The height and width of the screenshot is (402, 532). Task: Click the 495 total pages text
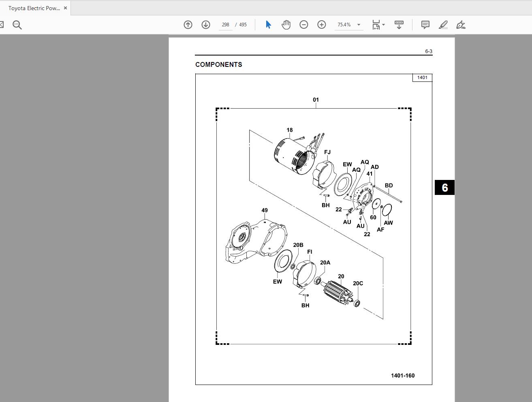tap(243, 25)
